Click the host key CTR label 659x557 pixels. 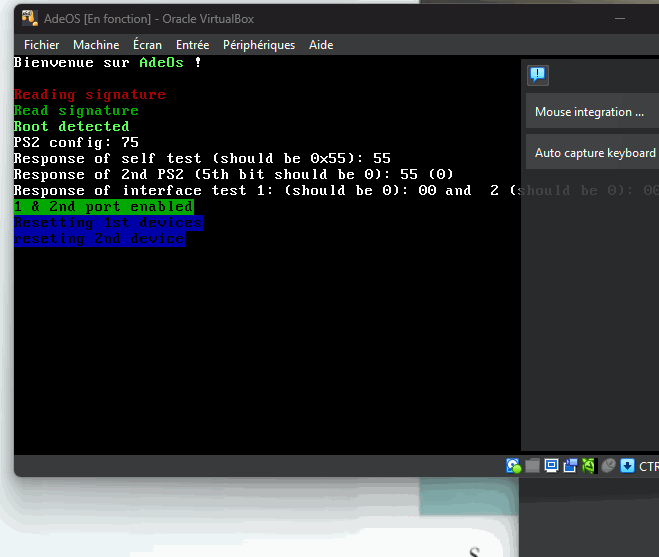pyautogui.click(x=648, y=466)
